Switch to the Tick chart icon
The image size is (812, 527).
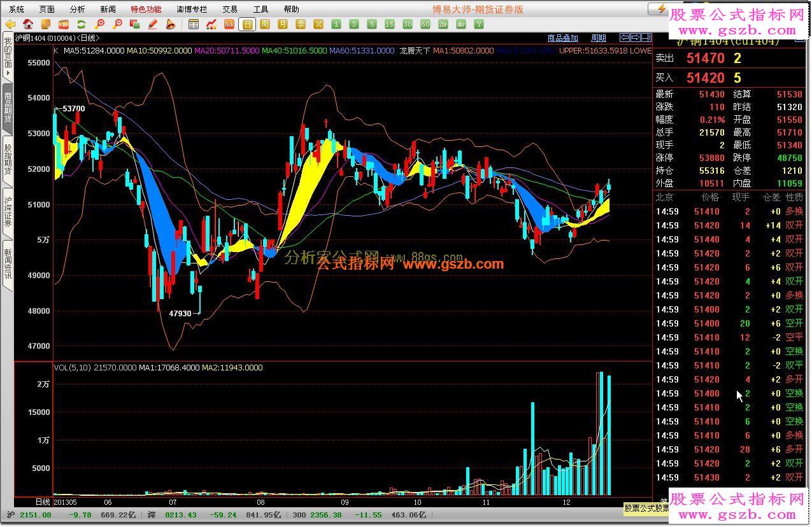tap(229, 24)
